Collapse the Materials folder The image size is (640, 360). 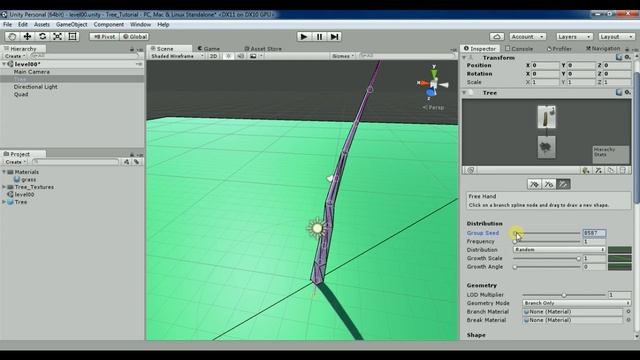pos(4,172)
